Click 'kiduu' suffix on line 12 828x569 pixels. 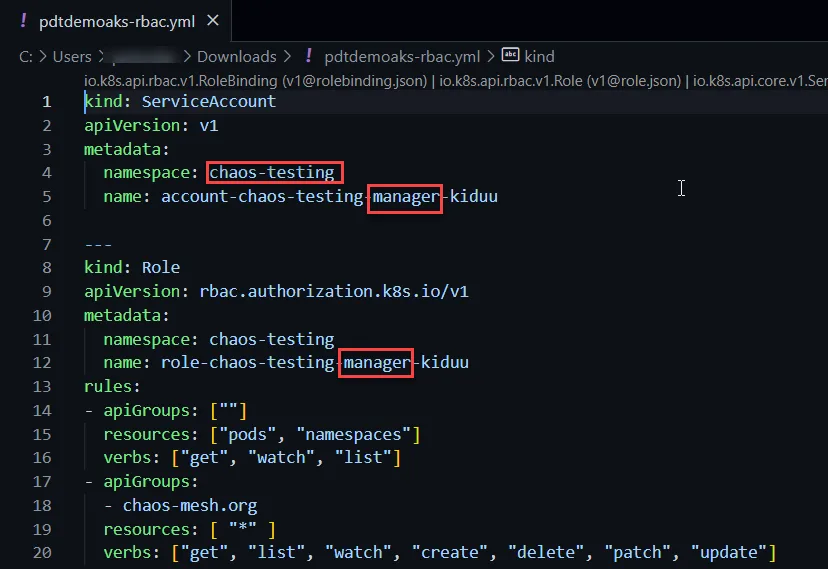pyautogui.click(x=445, y=363)
